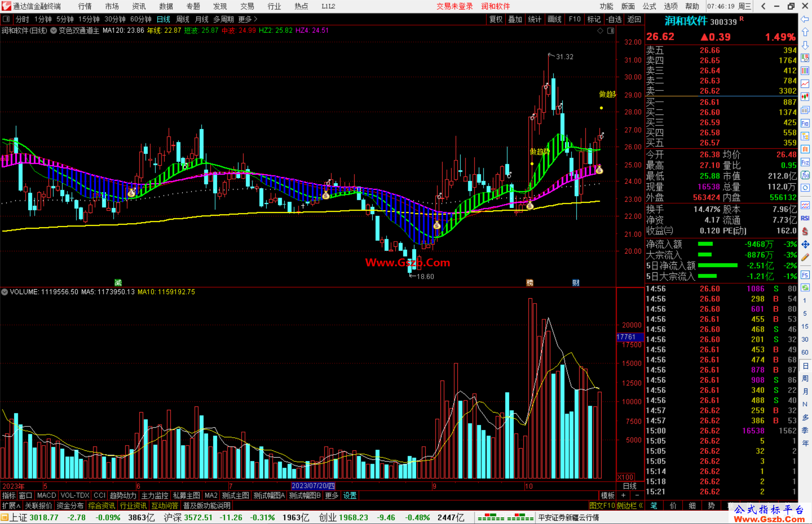
Task: Open the red trend line chart icon
Action: click(805, 84)
